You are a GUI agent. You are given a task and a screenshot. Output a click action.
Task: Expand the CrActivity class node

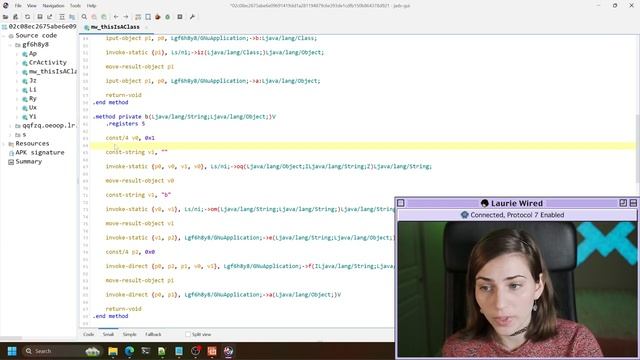coord(18,62)
